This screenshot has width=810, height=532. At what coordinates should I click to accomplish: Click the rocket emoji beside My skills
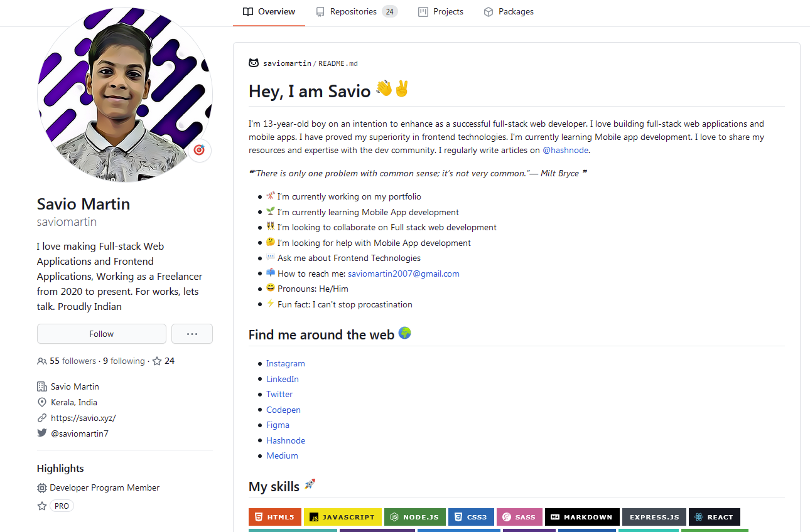click(x=310, y=485)
